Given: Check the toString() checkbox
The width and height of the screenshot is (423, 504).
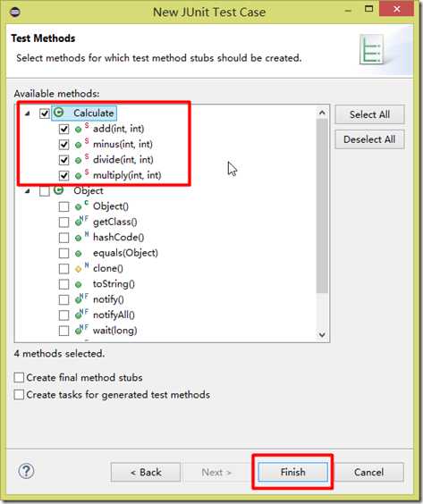Looking at the screenshot, I should coord(63,284).
